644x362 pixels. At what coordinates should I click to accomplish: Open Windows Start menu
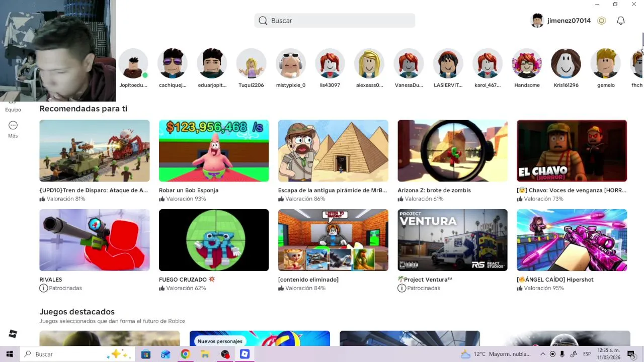point(10,354)
